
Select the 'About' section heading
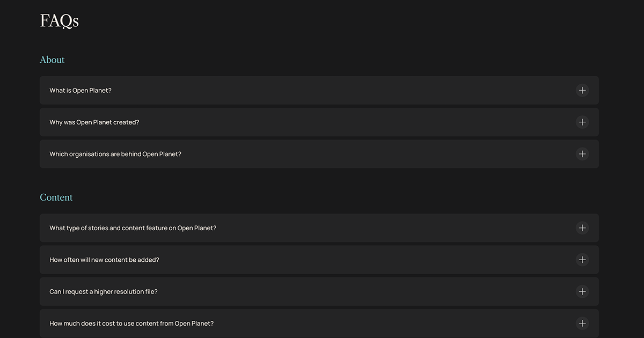[52, 60]
